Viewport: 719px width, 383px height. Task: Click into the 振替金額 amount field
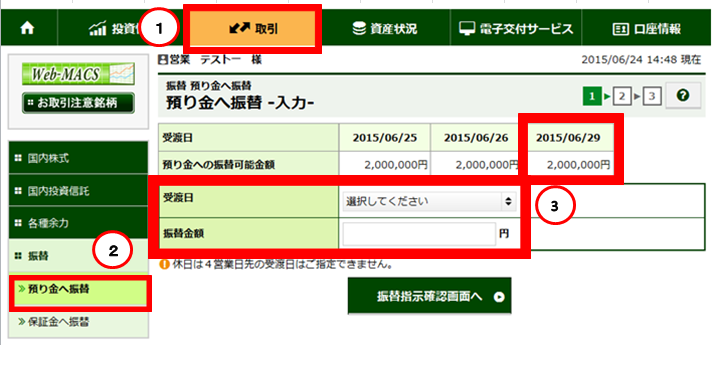click(x=419, y=234)
